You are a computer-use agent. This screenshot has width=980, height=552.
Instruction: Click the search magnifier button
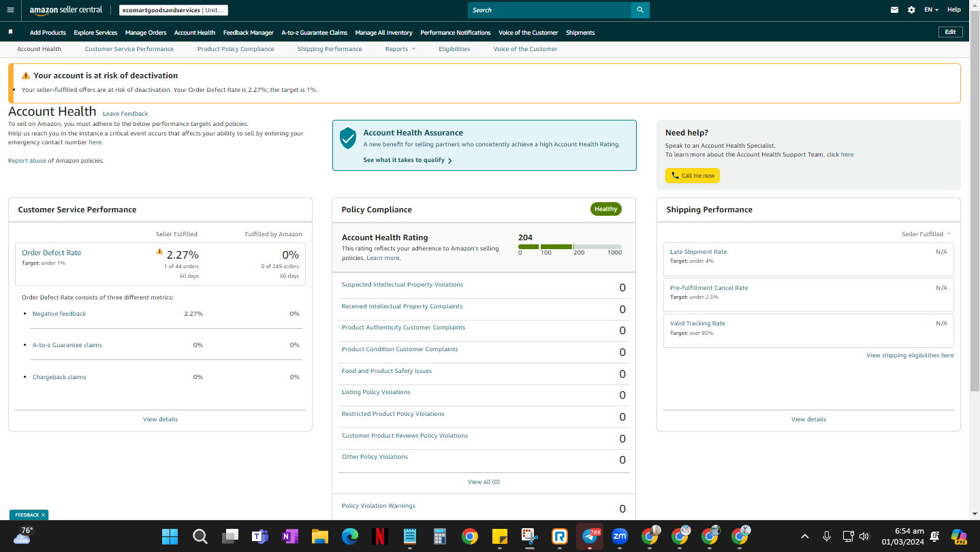pos(640,10)
